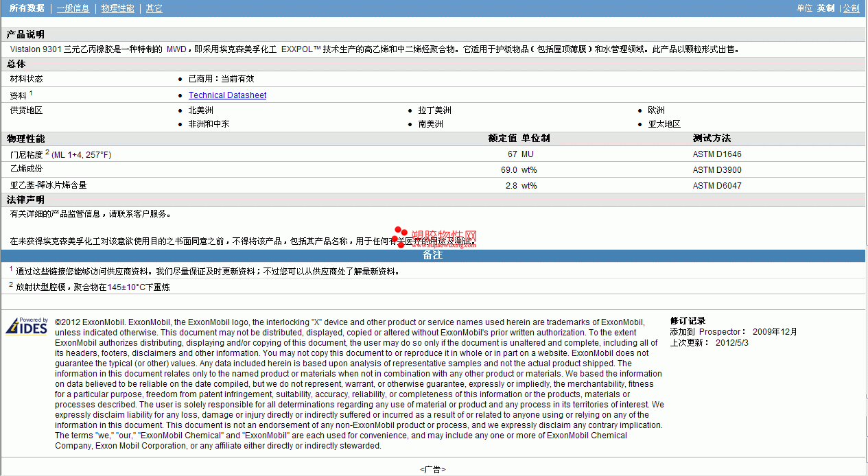The width and height of the screenshot is (868, 476).
Task: Open the Technical Datasheet link
Action: coord(227,95)
